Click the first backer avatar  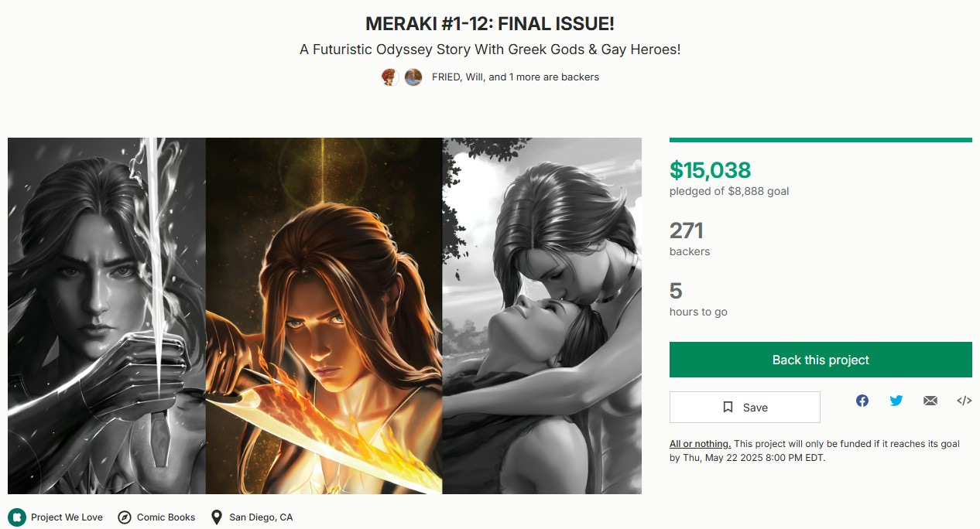pyautogui.click(x=390, y=77)
